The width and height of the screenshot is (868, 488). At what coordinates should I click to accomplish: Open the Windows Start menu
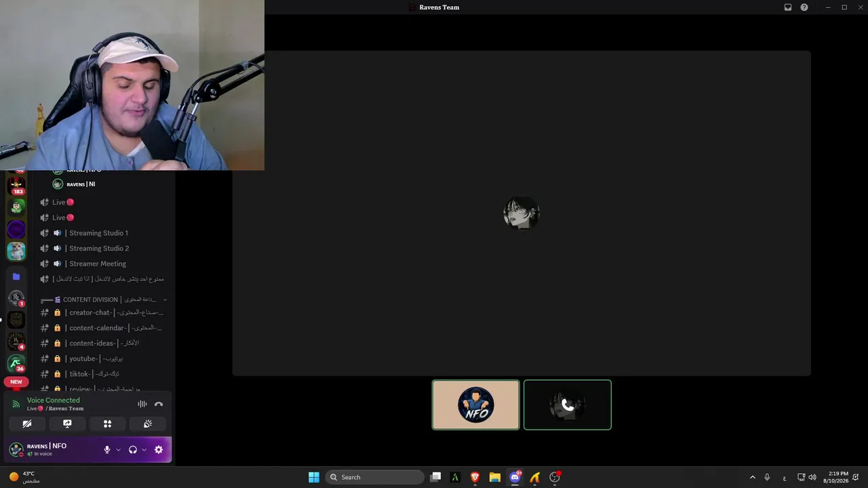[314, 477]
